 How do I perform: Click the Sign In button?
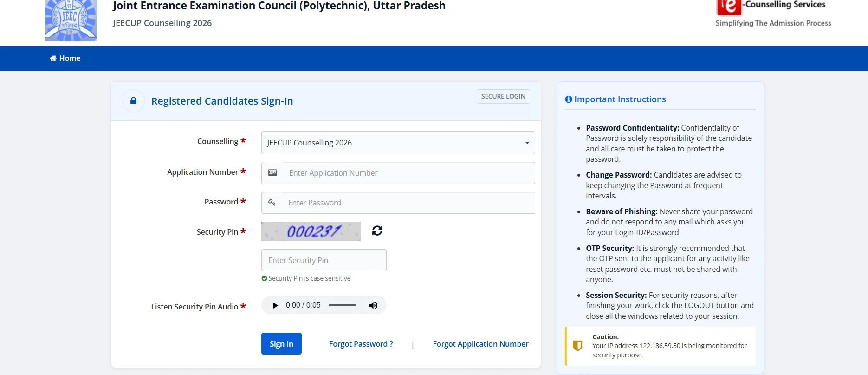pyautogui.click(x=281, y=344)
